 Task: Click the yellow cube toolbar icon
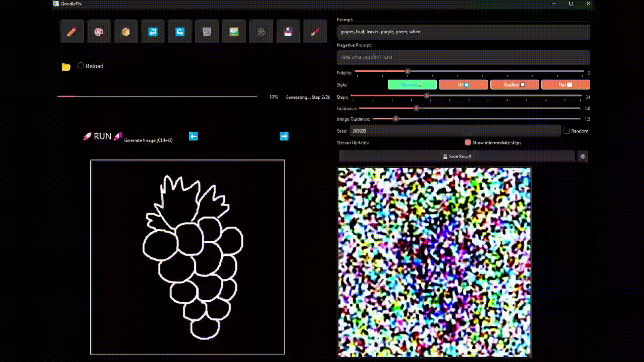coord(126,32)
